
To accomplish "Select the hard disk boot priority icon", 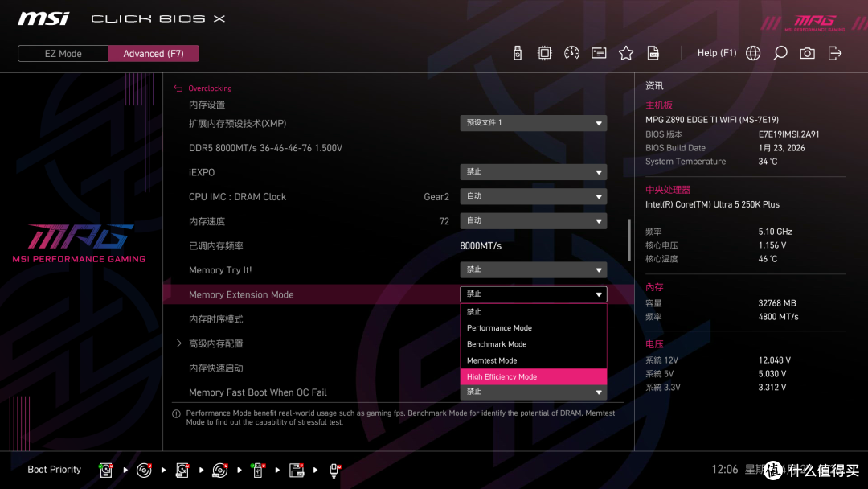I will tap(106, 470).
